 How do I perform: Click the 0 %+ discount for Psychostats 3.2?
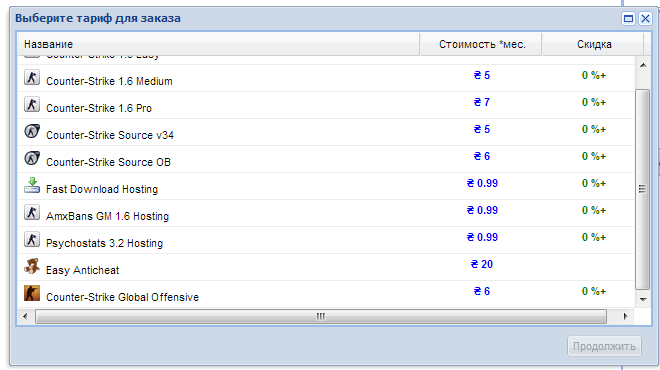click(594, 237)
